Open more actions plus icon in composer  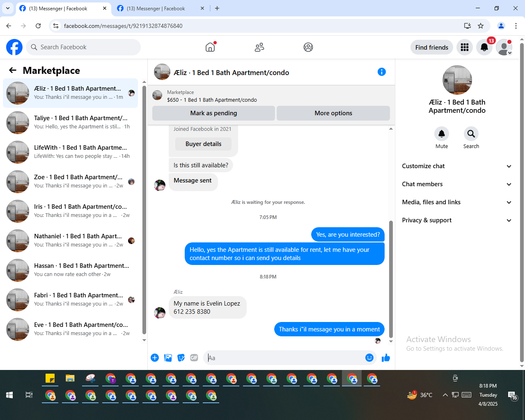pyautogui.click(x=155, y=358)
